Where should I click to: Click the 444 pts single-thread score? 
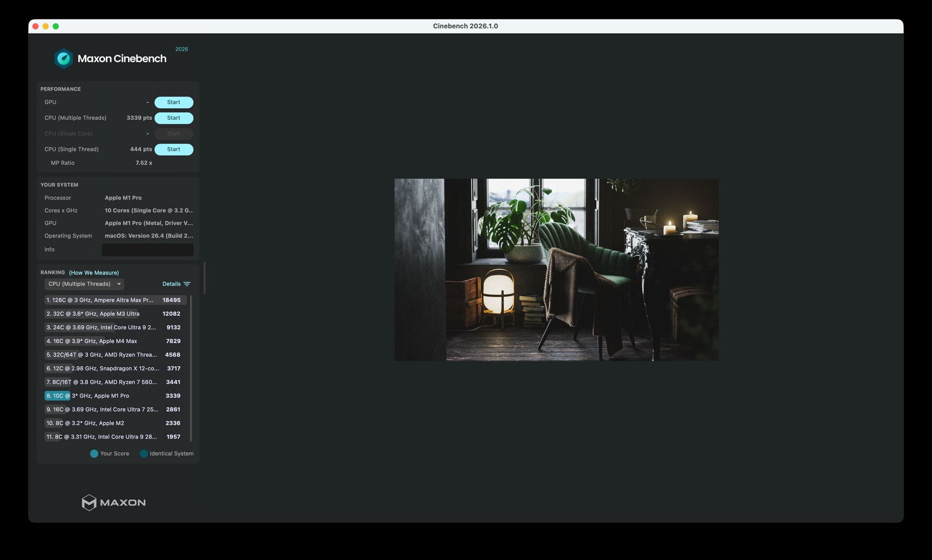[141, 149]
